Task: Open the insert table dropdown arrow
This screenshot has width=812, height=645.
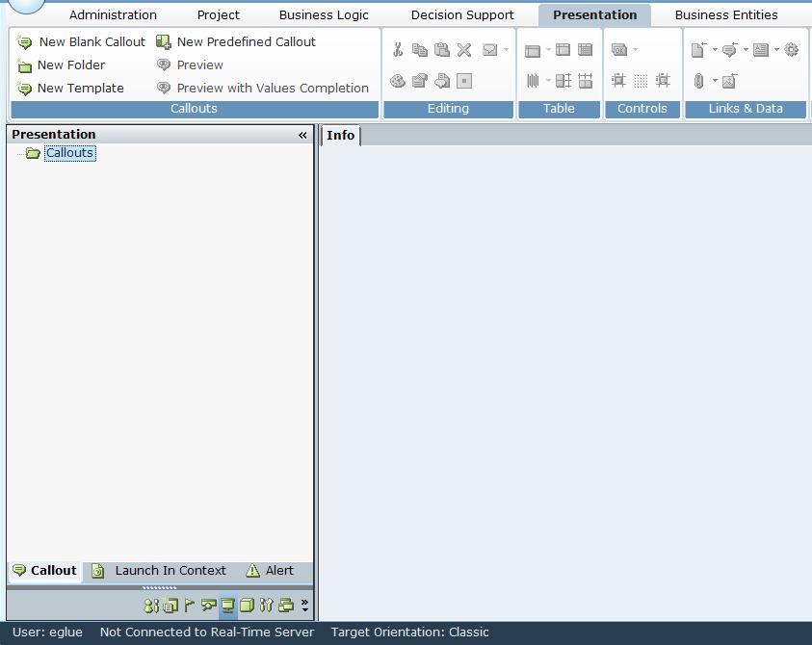Action: 548,50
